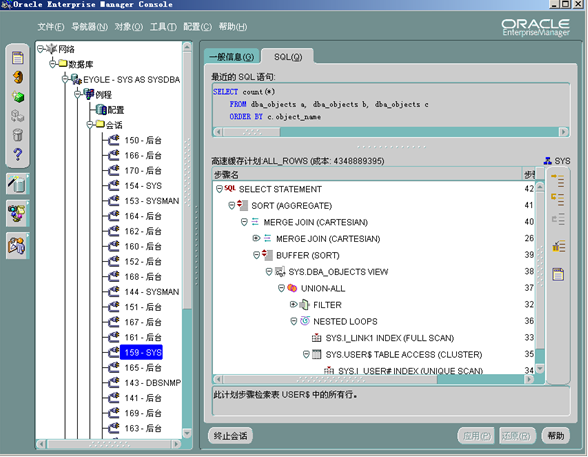Viewport: 588px width, 457px height.
Task: Expand the second MERGE JOIN (CARTESIAN) step
Action: point(256,238)
